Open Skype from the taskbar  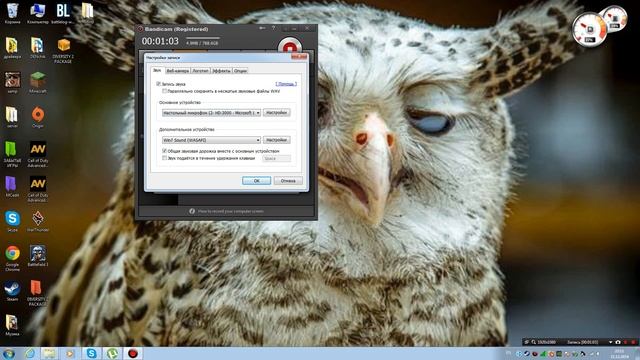(91, 353)
